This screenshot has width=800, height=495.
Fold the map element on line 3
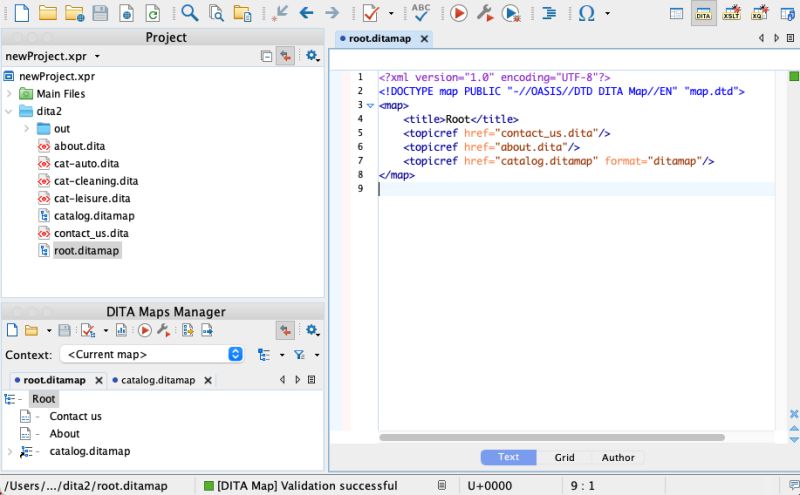[x=371, y=106]
